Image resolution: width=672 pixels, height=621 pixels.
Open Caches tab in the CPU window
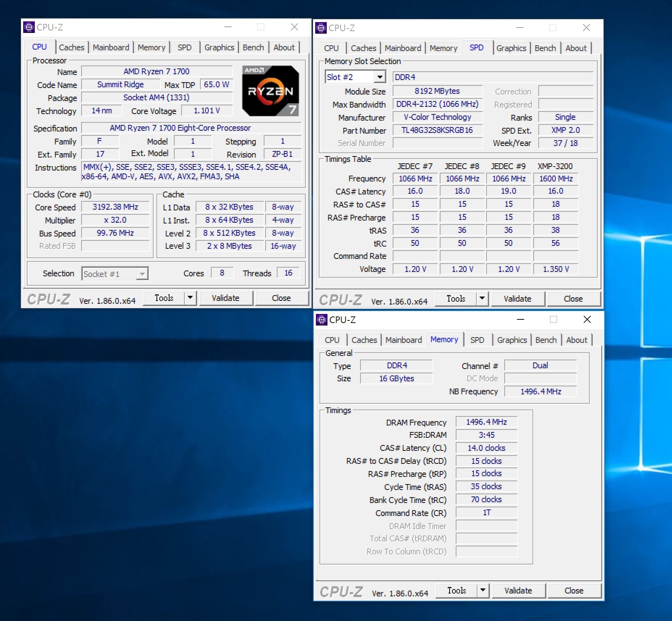point(71,47)
